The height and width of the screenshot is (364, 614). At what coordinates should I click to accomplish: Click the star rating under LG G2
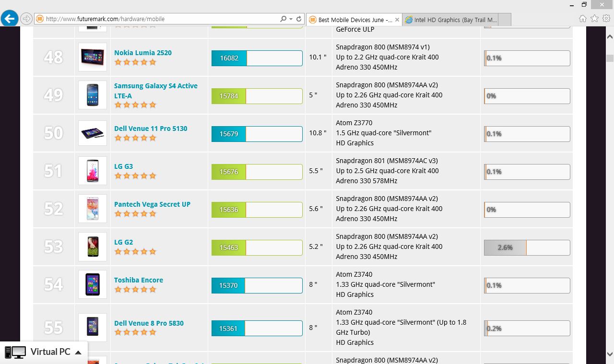pyautogui.click(x=135, y=252)
